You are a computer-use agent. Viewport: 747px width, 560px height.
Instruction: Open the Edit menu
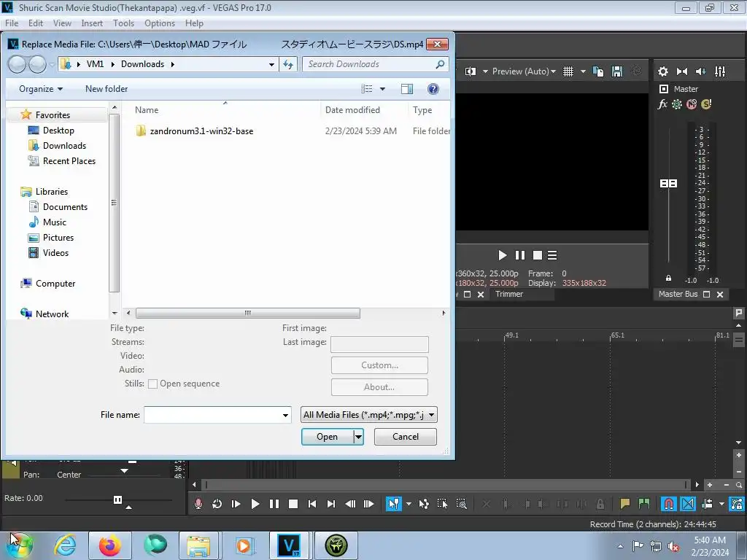36,23
